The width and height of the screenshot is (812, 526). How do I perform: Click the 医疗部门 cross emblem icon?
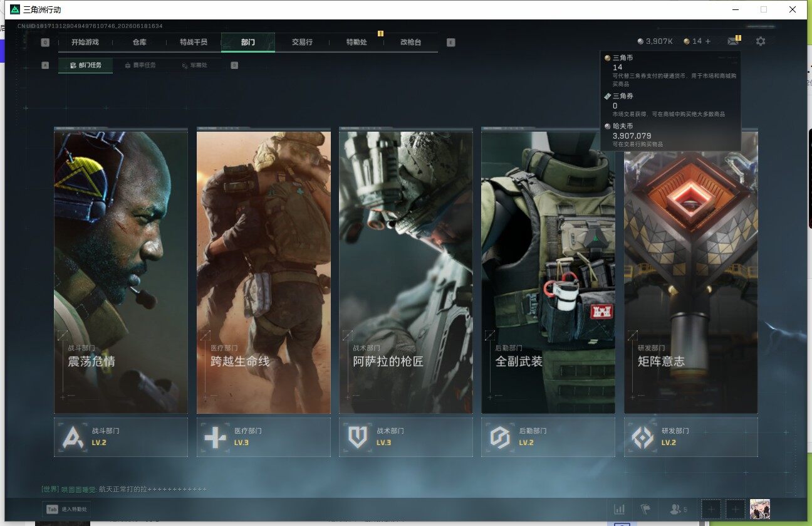pyautogui.click(x=216, y=437)
